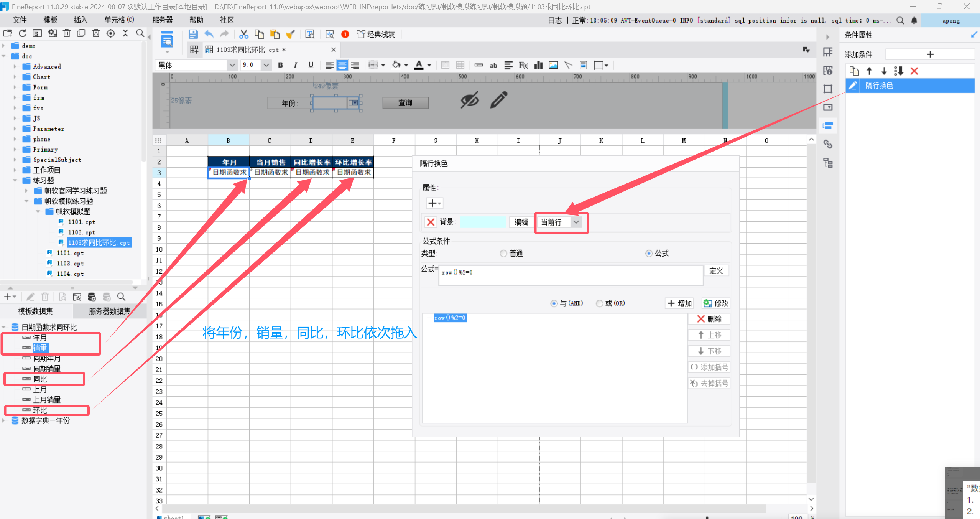
Task: Click the hidden-eye icon in parameter pane
Action: 469,101
